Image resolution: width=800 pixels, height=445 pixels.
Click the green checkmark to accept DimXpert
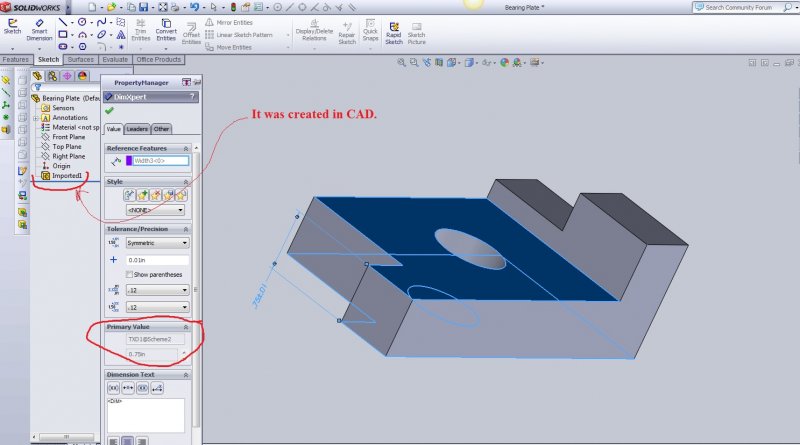tap(109, 110)
